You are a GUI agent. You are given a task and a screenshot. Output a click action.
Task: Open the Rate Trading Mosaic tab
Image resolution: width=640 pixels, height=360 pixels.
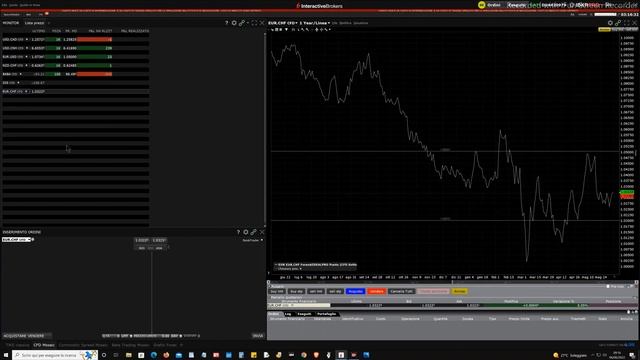[130, 345]
